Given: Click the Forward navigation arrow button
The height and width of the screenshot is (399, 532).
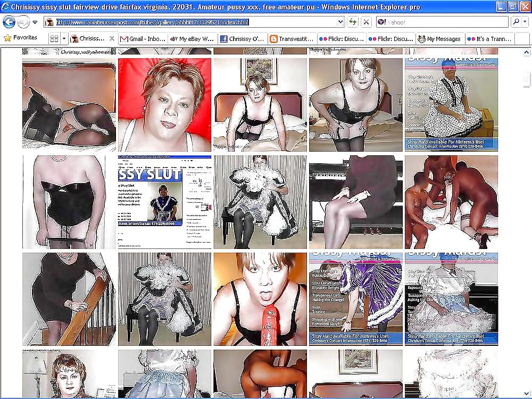Looking at the screenshot, I should pos(23,22).
